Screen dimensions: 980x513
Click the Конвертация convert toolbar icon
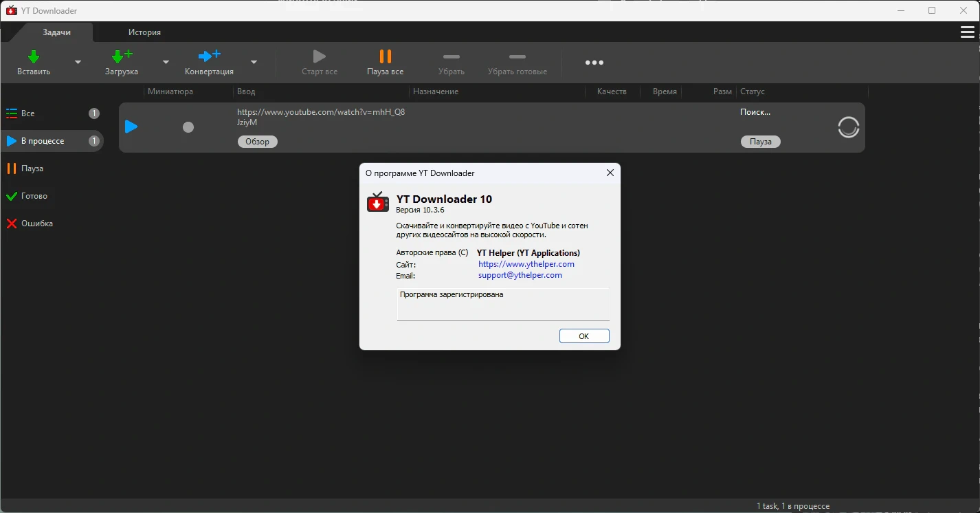click(x=209, y=56)
